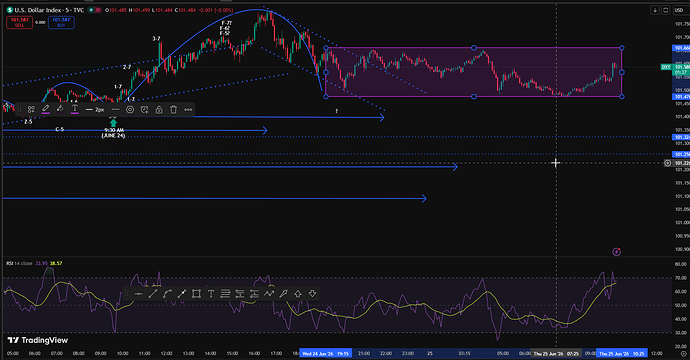Screen dimensions: 690x360
Task: Select the arrow mark up tool
Action: tap(298, 294)
